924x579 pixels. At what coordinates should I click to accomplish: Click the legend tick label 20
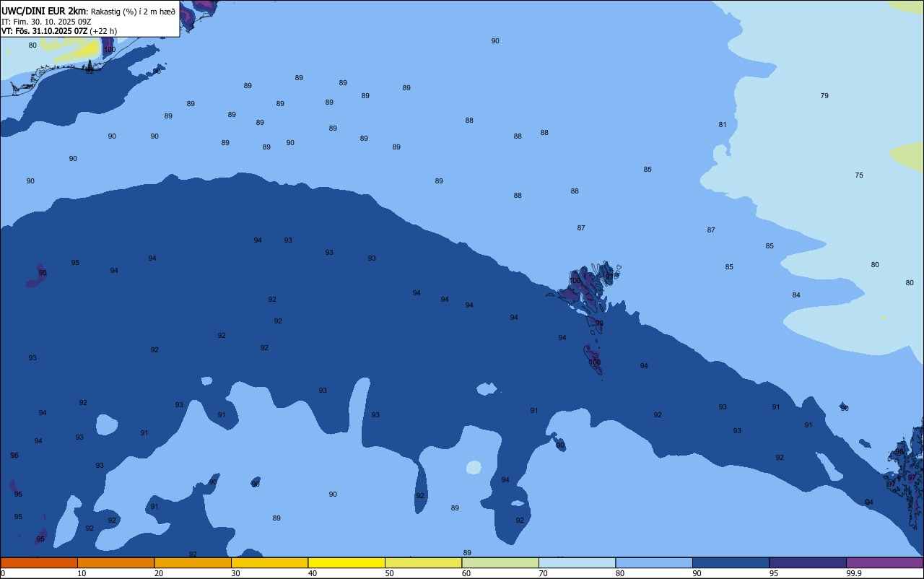point(159,573)
